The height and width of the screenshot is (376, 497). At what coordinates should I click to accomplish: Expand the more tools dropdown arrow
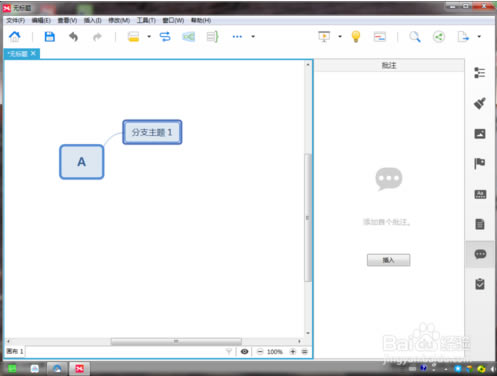click(x=253, y=36)
